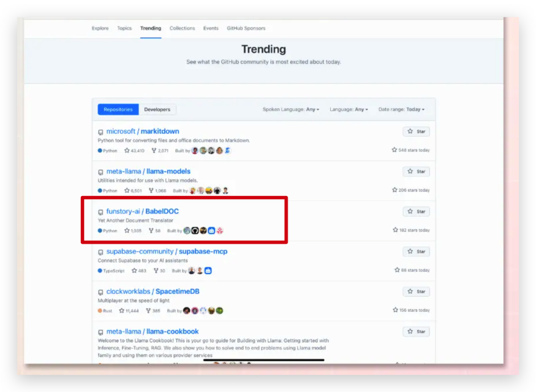Click first contributor avatar of markitdown
This screenshot has height=392, width=536.
[195, 151]
